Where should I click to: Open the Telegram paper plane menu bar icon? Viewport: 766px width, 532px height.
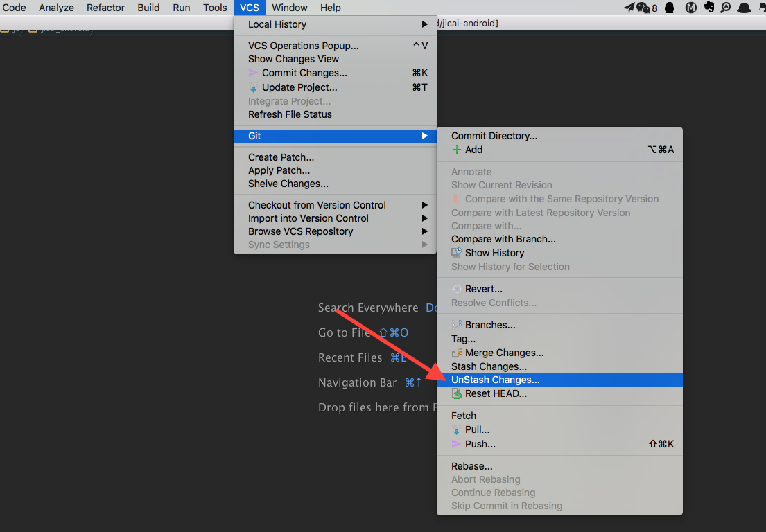click(629, 8)
